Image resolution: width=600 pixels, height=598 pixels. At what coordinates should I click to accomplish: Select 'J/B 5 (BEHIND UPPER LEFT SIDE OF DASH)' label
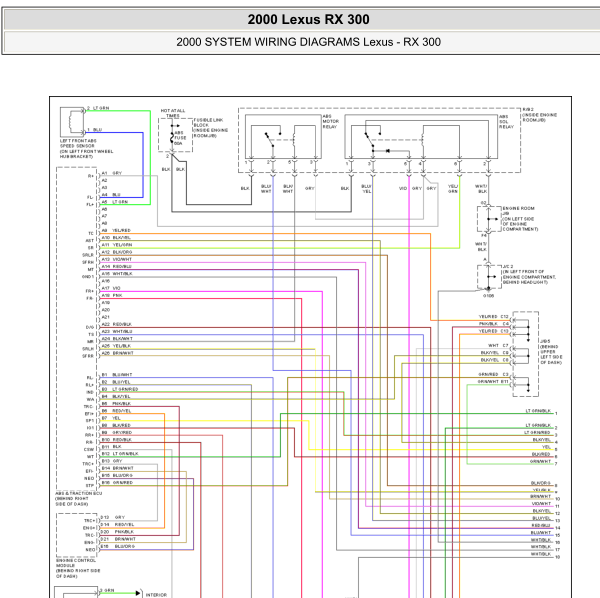point(551,352)
